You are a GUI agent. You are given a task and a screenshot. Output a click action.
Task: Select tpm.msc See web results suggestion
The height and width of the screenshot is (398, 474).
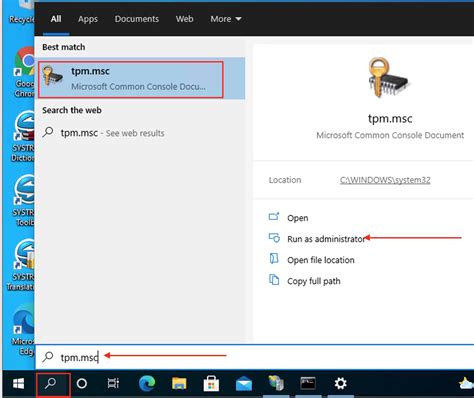(140, 133)
